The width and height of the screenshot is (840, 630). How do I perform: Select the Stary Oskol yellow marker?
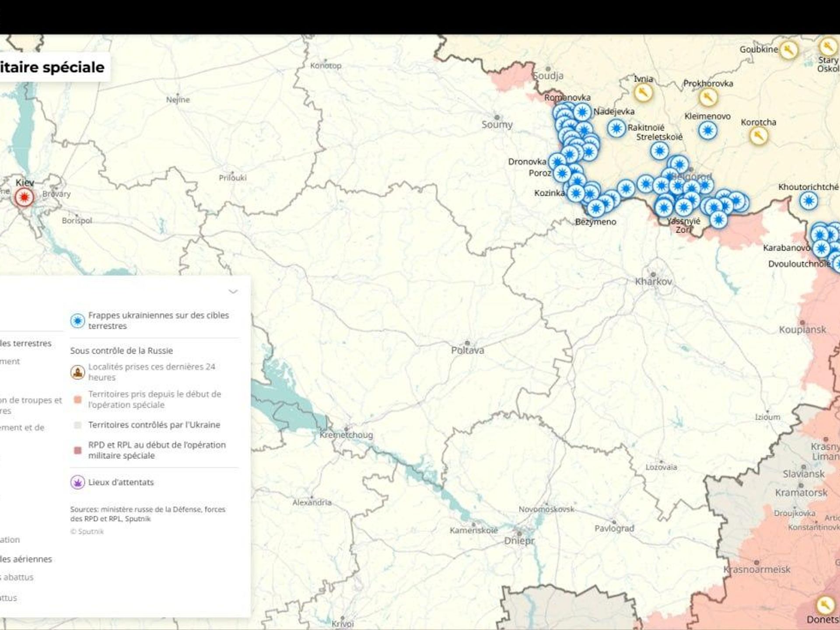827,46
